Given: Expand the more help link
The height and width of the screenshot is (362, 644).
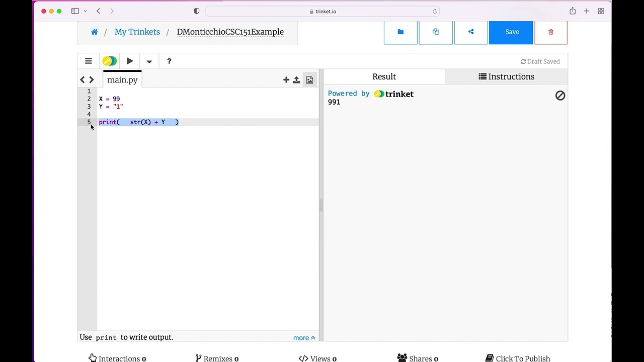Looking at the screenshot, I should pyautogui.click(x=304, y=338).
